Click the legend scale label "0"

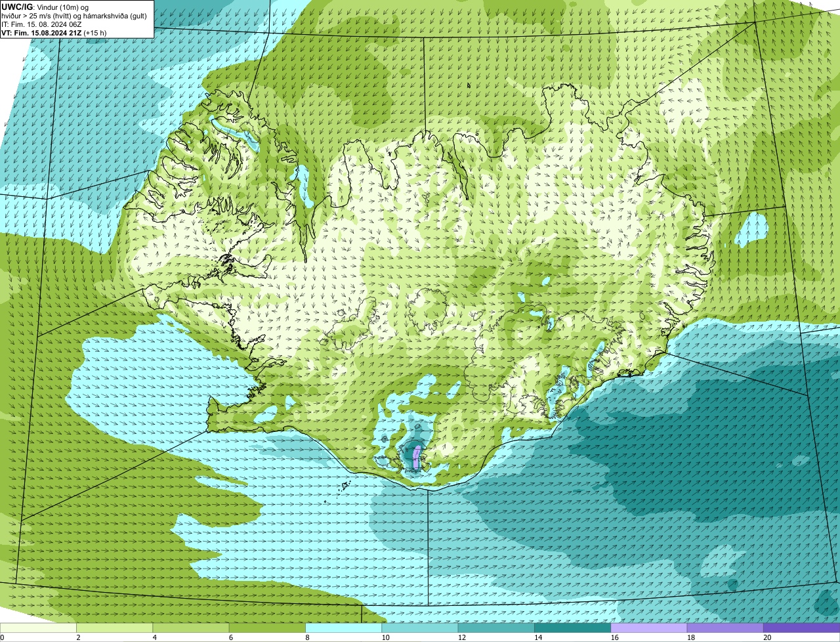coord(2,637)
